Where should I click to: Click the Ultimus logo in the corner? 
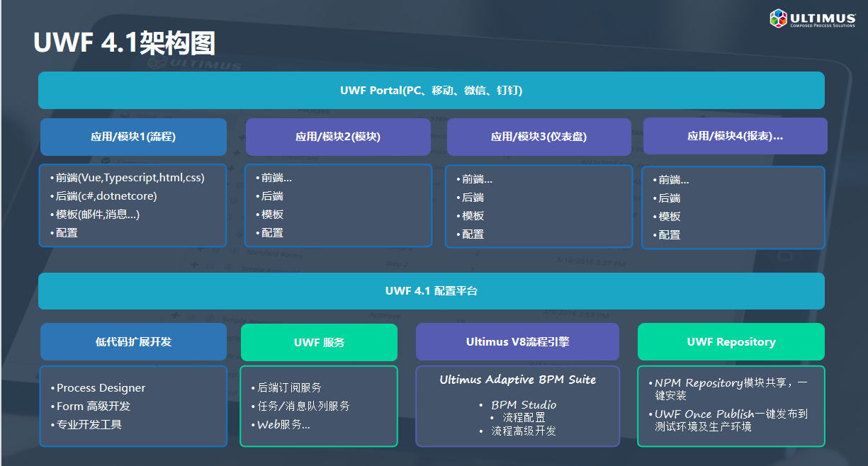click(813, 18)
